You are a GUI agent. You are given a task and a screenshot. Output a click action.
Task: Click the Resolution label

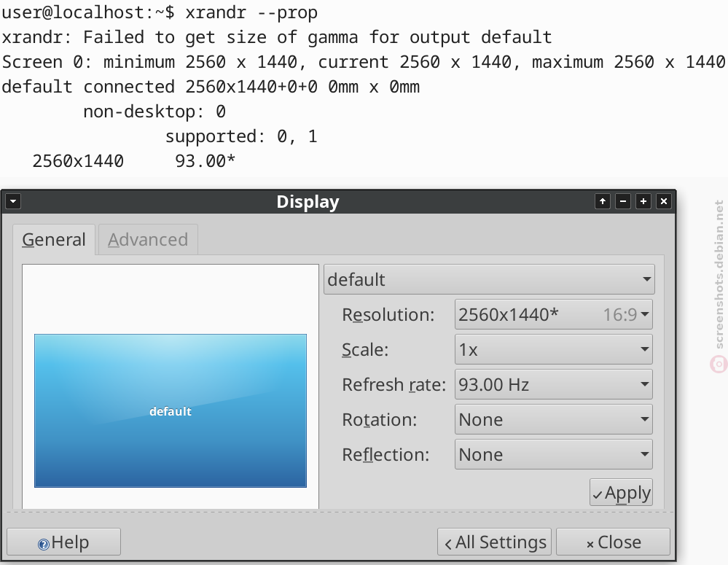388,315
